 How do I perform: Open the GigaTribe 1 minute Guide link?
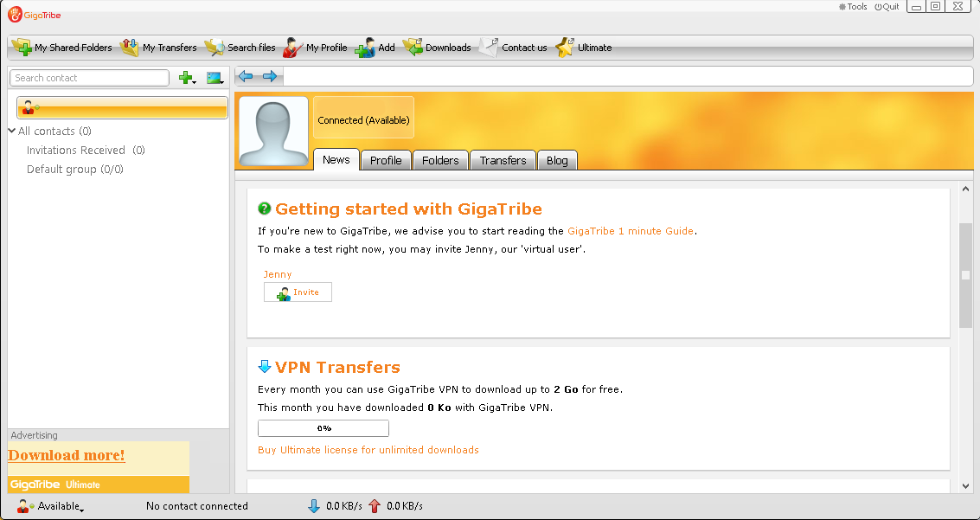pyautogui.click(x=630, y=231)
